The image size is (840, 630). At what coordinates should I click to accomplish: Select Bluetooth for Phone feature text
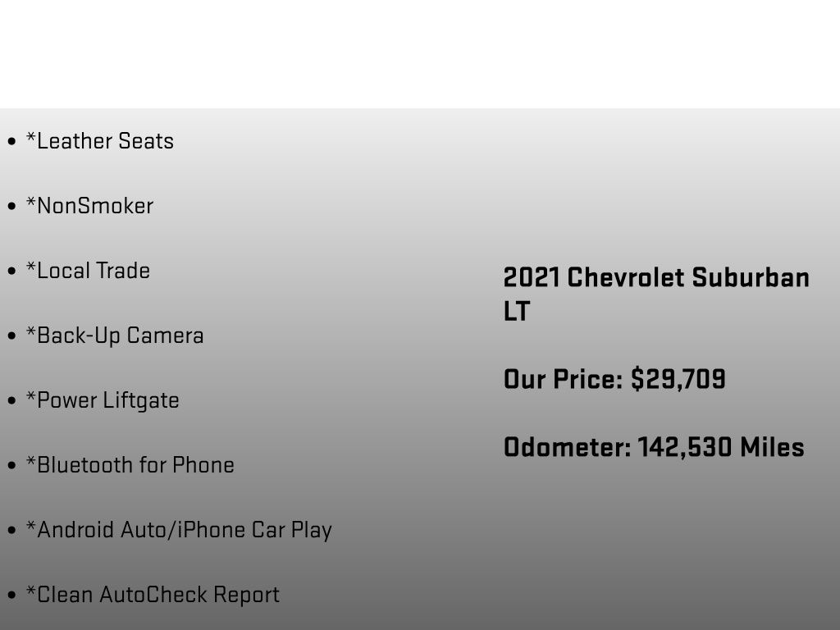130,466
